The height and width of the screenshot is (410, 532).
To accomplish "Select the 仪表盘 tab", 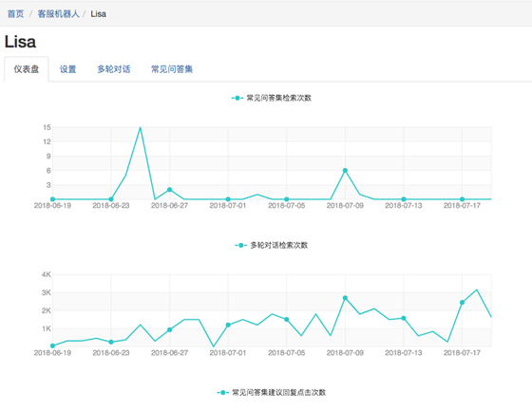I will (27, 69).
